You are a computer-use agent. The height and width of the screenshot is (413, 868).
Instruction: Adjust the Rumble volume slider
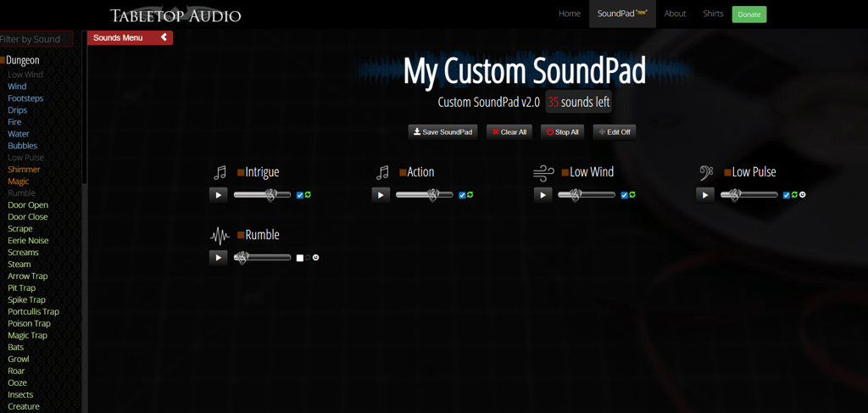click(x=263, y=258)
